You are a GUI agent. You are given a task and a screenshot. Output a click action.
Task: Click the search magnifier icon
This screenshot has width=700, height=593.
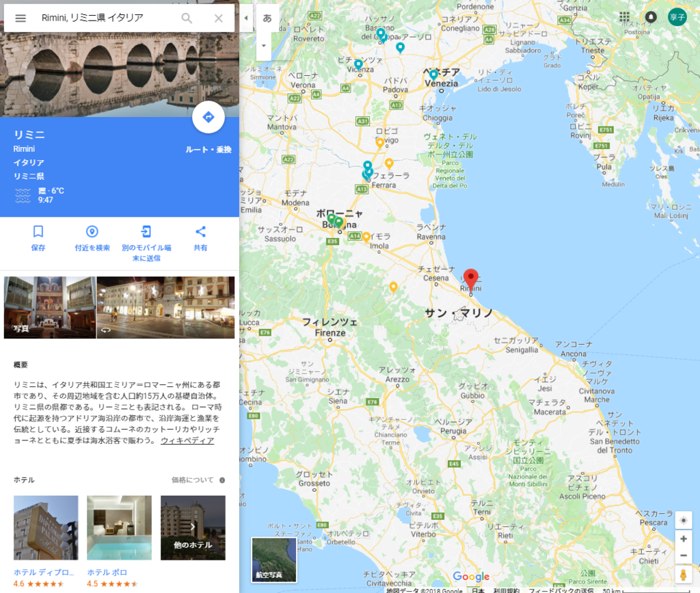(187, 18)
